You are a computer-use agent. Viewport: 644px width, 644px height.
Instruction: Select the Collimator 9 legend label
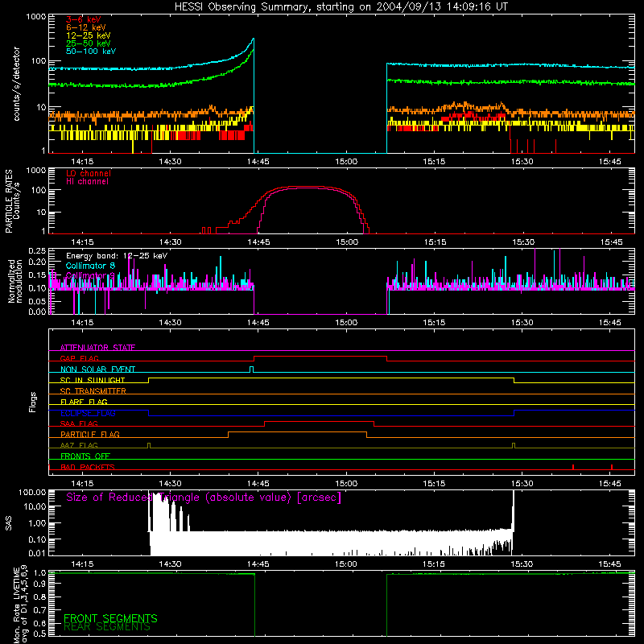pyautogui.click(x=90, y=275)
